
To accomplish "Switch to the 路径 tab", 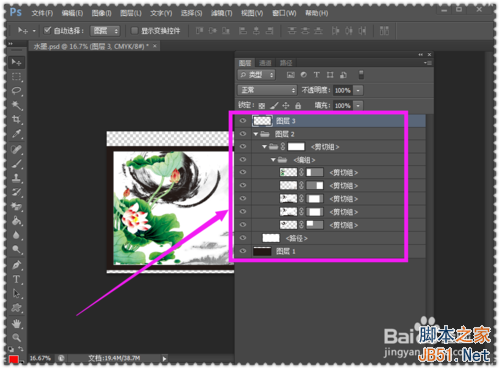I will (x=286, y=63).
